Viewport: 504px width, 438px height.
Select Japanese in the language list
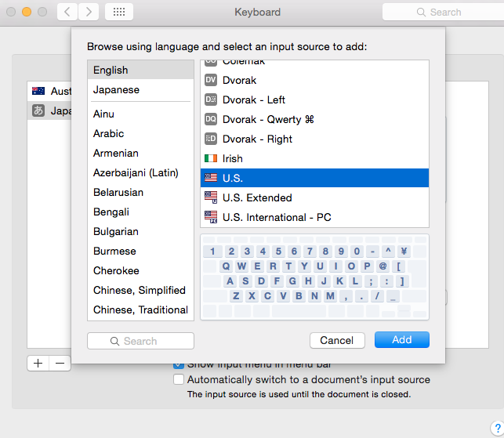pyautogui.click(x=116, y=89)
